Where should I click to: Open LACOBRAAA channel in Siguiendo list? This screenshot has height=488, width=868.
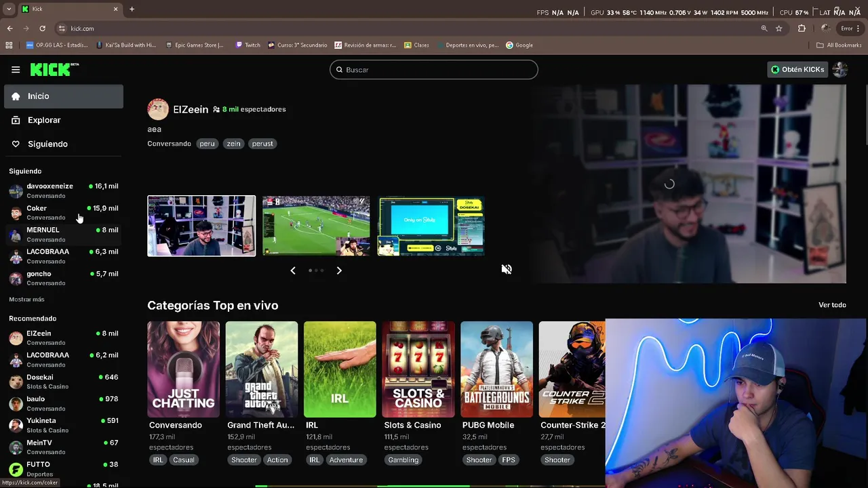64,256
